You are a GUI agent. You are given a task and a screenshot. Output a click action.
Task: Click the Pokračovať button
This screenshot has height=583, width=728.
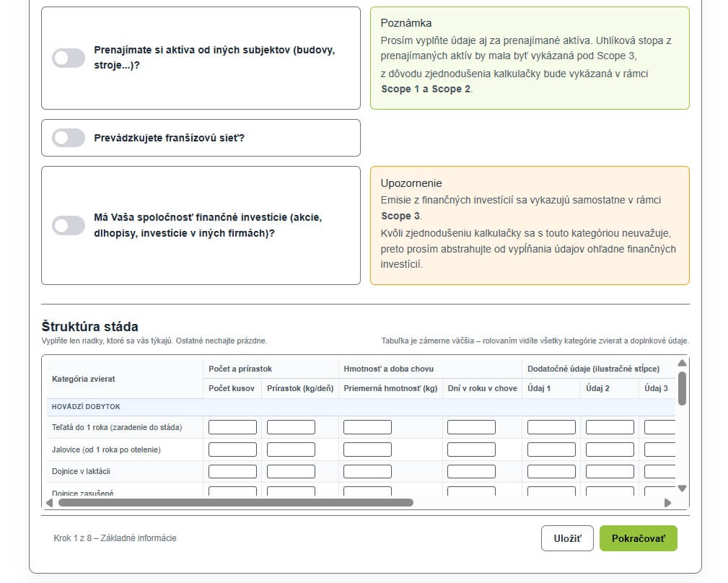[638, 538]
